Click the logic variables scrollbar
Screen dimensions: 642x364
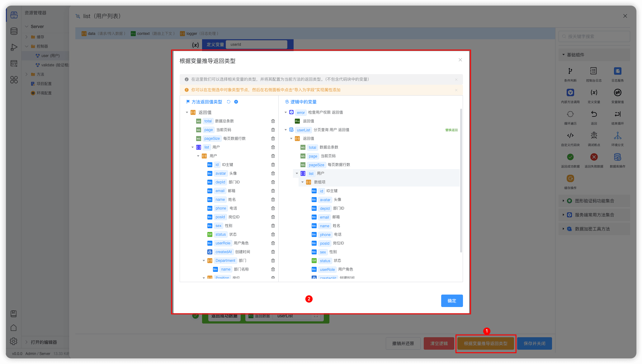(461, 181)
